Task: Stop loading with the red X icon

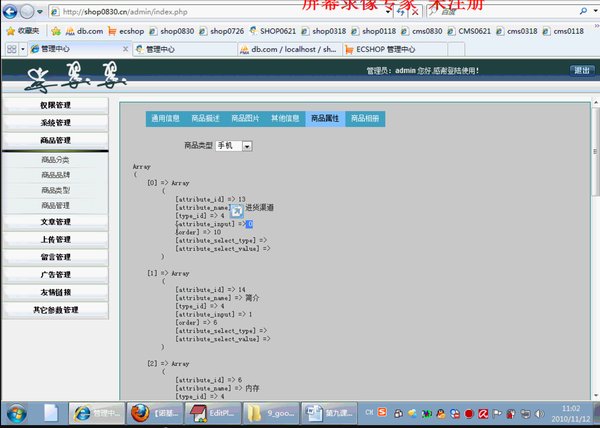Action: click(415, 12)
